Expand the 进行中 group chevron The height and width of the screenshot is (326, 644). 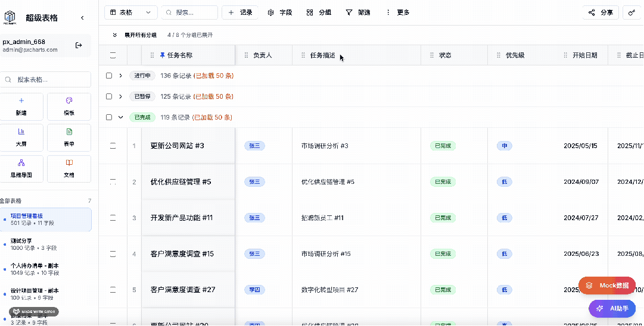121,76
